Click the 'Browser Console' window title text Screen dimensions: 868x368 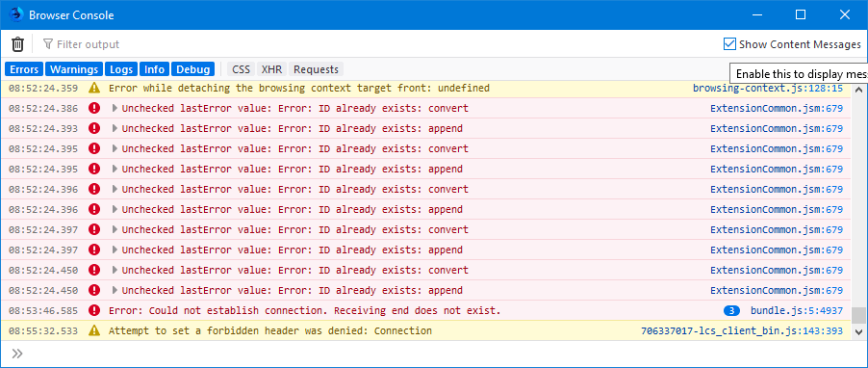(x=71, y=15)
